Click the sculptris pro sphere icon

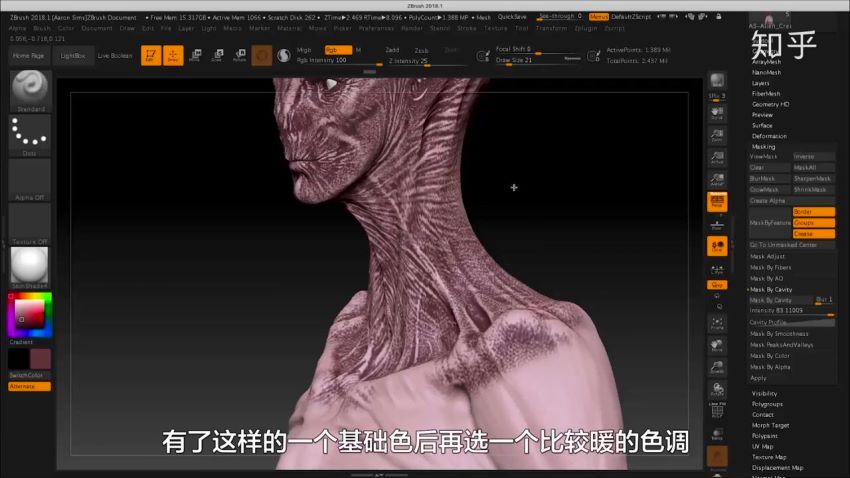coord(284,55)
